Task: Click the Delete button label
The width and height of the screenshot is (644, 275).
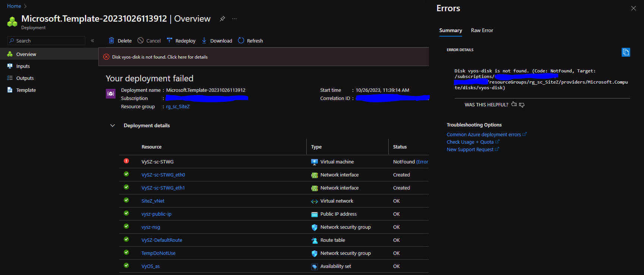Action: point(124,41)
